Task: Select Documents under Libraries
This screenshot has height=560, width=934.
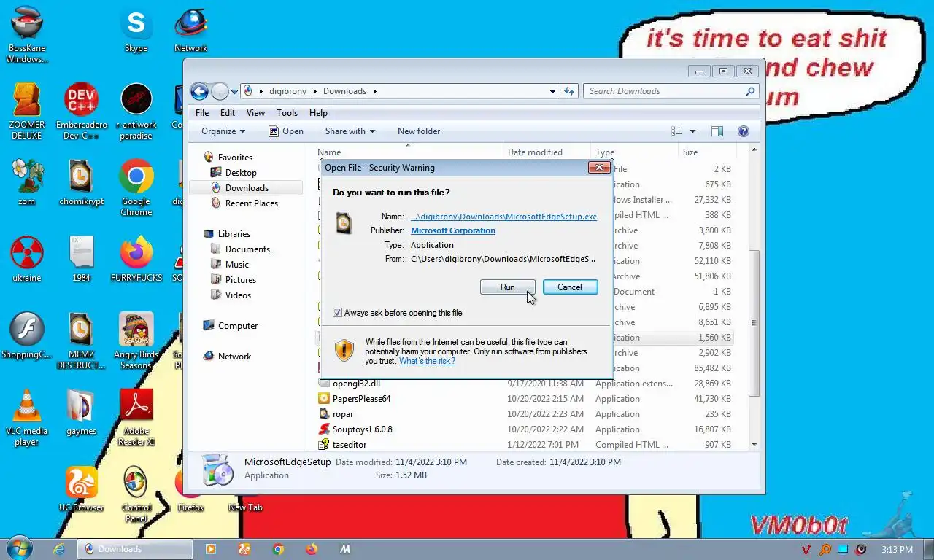Action: pyautogui.click(x=247, y=249)
